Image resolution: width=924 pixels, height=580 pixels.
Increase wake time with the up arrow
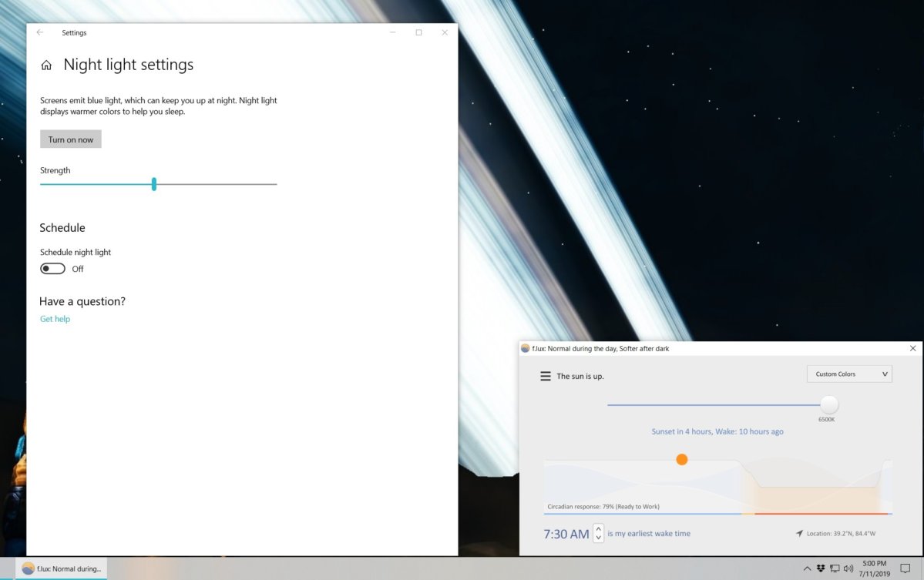(599, 528)
